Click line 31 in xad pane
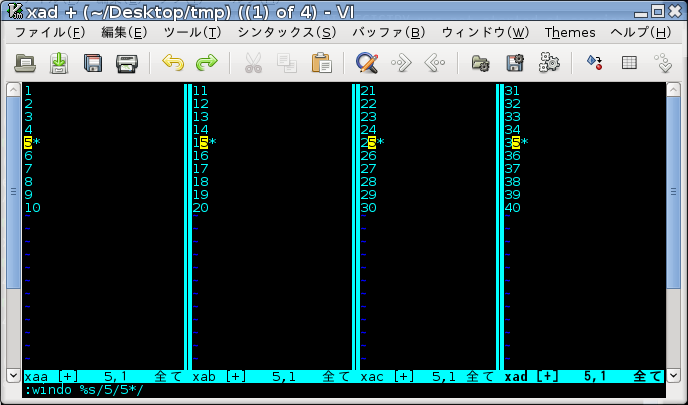Viewport: 688px width, 405px height. [512, 91]
